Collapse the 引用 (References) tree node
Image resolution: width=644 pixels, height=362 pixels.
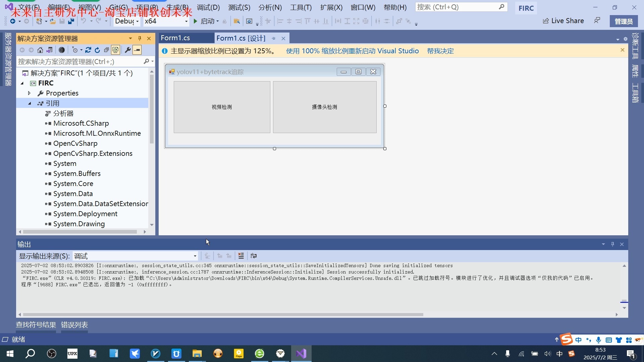click(x=30, y=103)
